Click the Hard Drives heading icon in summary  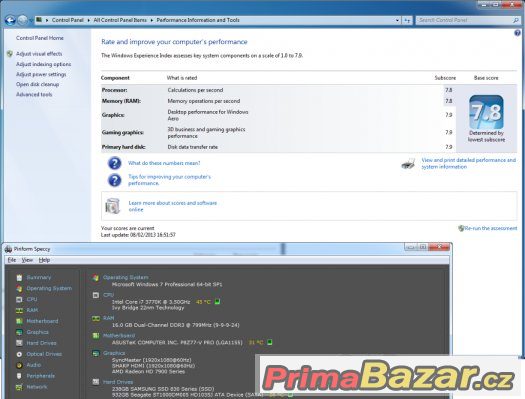pyautogui.click(x=96, y=382)
